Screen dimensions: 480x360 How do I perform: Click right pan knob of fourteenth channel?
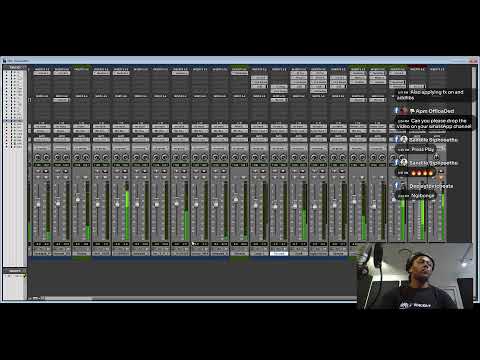point(303,157)
